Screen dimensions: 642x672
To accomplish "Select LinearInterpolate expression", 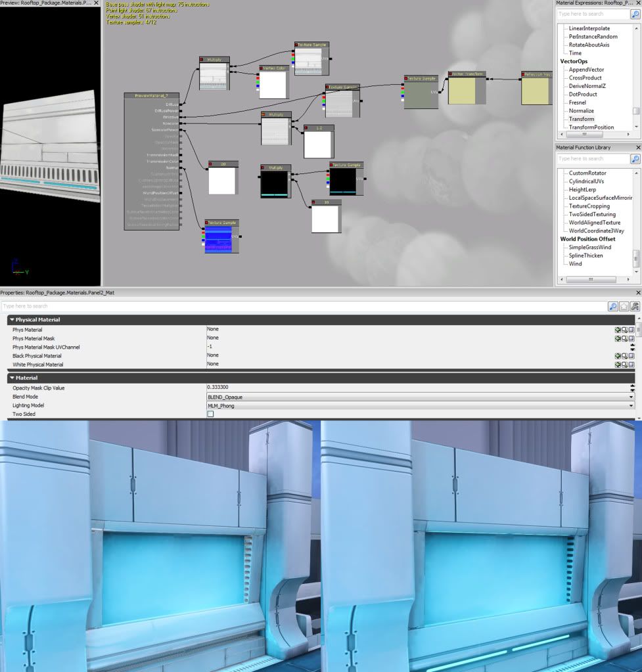I will [x=589, y=29].
